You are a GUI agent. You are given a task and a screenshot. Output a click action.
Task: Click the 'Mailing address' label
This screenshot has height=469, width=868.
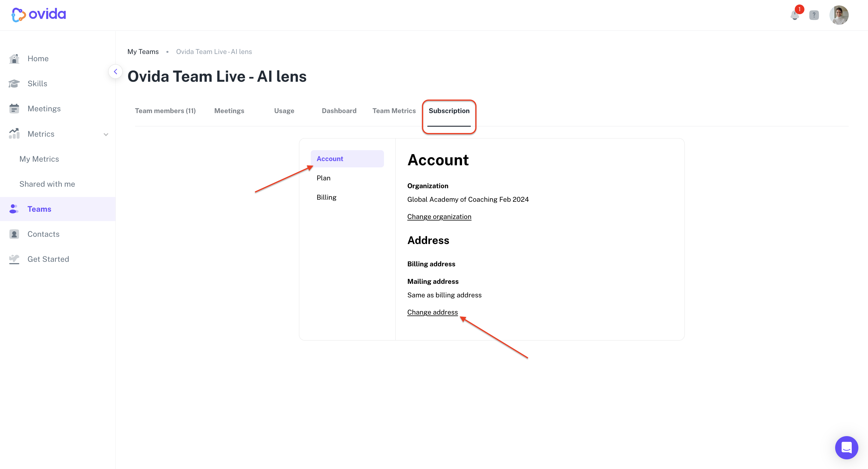433,281
